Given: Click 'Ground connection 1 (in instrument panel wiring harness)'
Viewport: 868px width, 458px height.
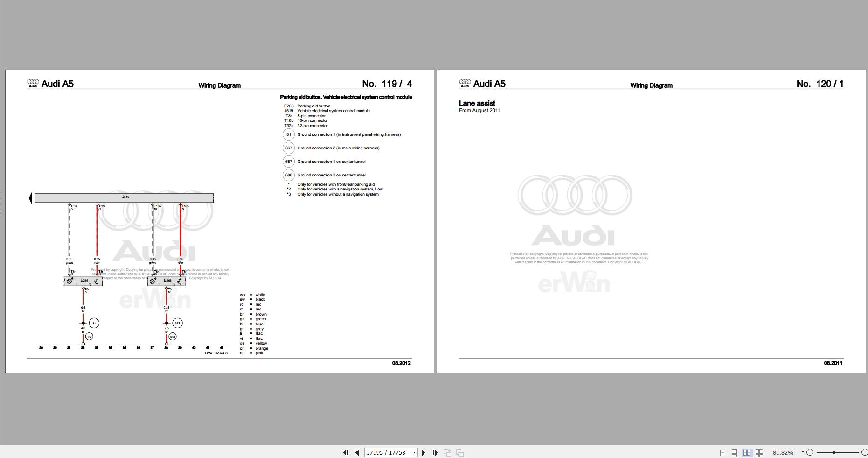Looking at the screenshot, I should click(349, 134).
